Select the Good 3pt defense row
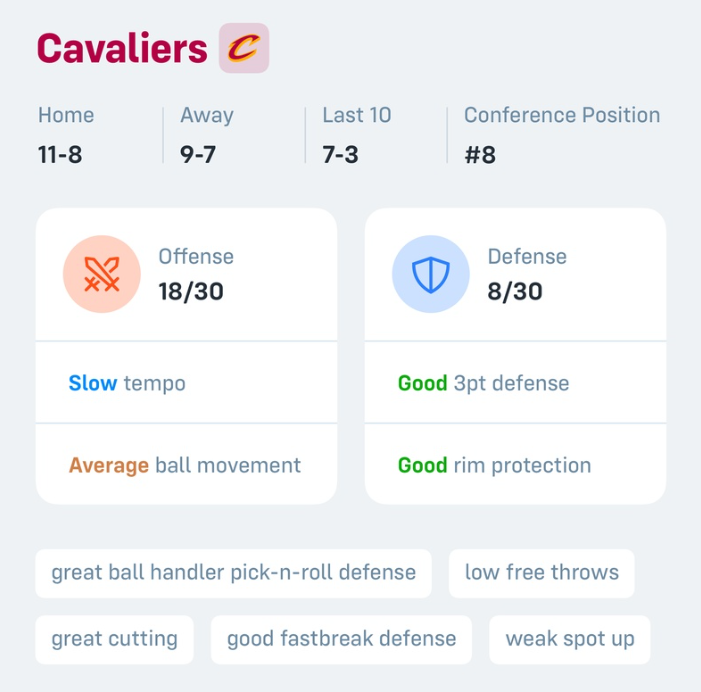 515,383
